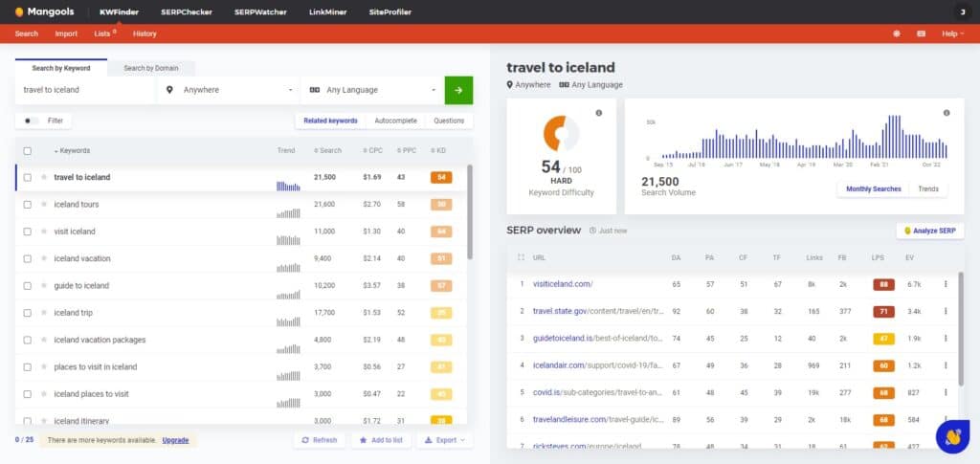Click the LPS 88 badge for visiticeland.com

point(883,284)
